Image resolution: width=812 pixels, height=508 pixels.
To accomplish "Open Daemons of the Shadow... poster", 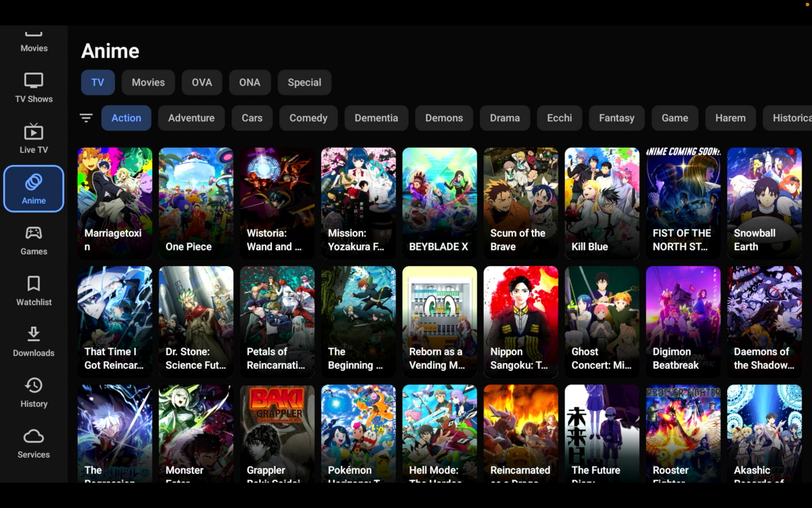I will [x=765, y=322].
